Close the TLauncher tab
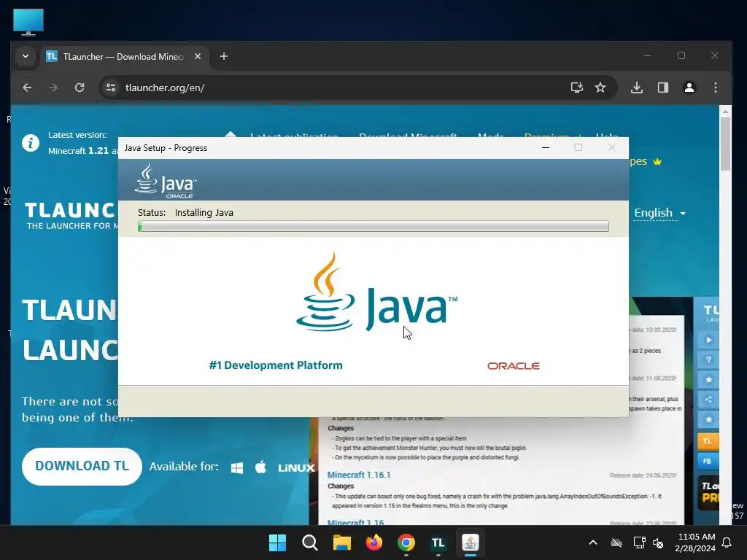This screenshot has height=560, width=747. coord(198,56)
